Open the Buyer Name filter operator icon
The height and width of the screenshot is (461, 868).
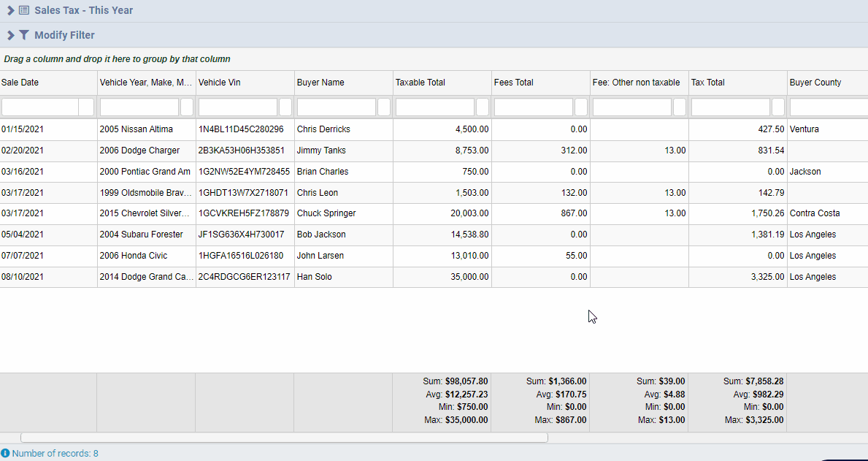click(x=383, y=107)
